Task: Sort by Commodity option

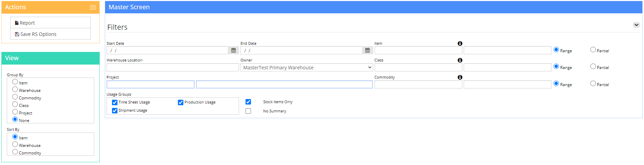Action: [15, 152]
